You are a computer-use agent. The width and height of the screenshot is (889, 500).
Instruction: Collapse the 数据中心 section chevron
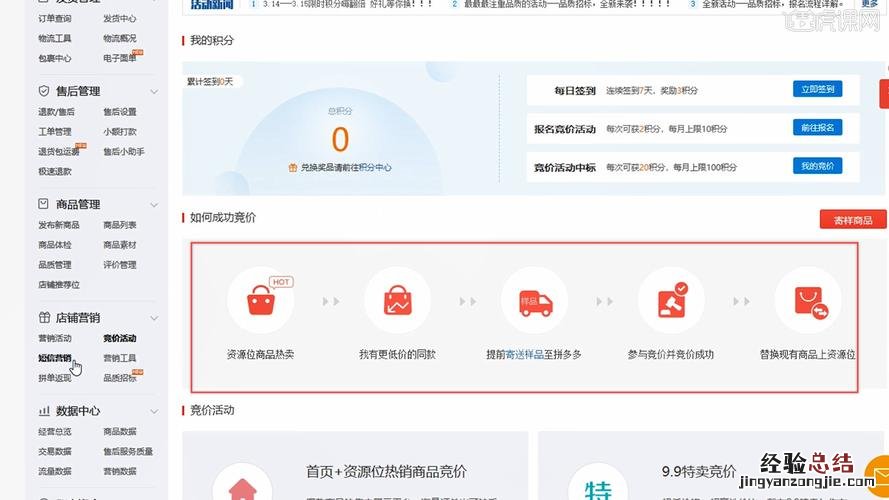point(154,412)
